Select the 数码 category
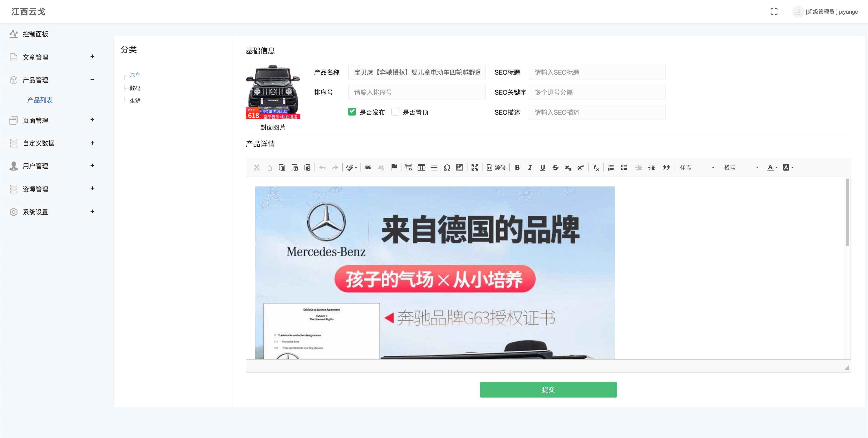The height and width of the screenshot is (438, 868). click(135, 88)
